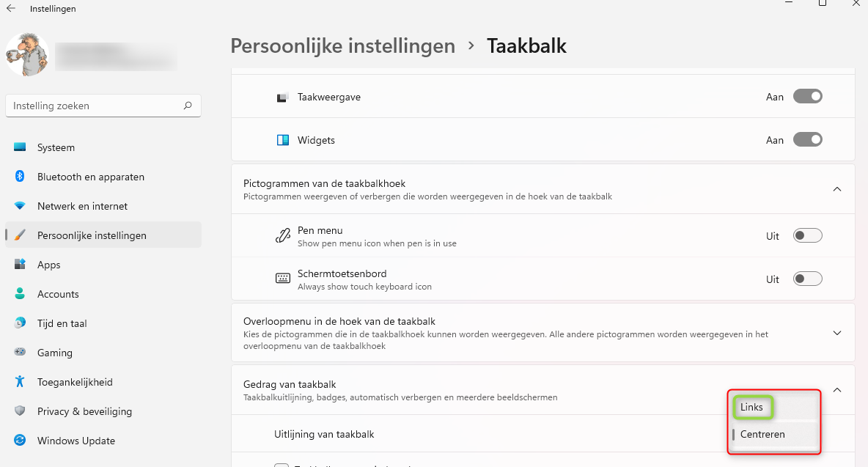This screenshot has height=467, width=868.
Task: Turn off the Taakweergave toggle
Action: 807,97
